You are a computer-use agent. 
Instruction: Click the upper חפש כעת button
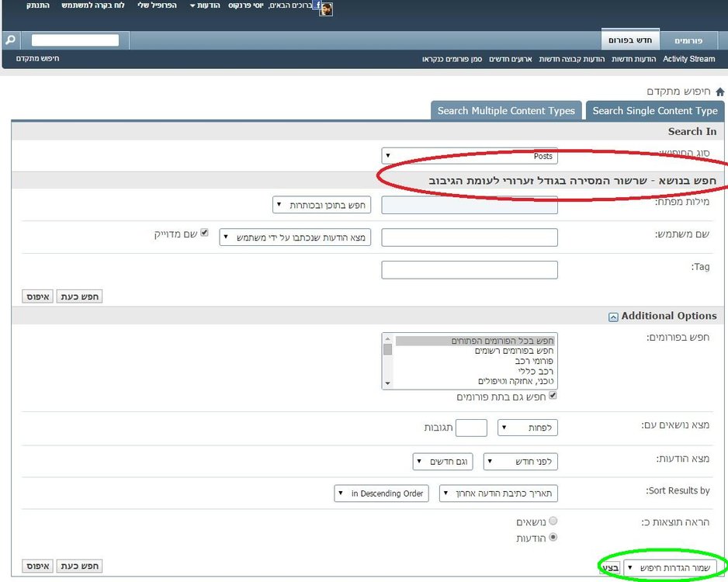click(x=79, y=296)
